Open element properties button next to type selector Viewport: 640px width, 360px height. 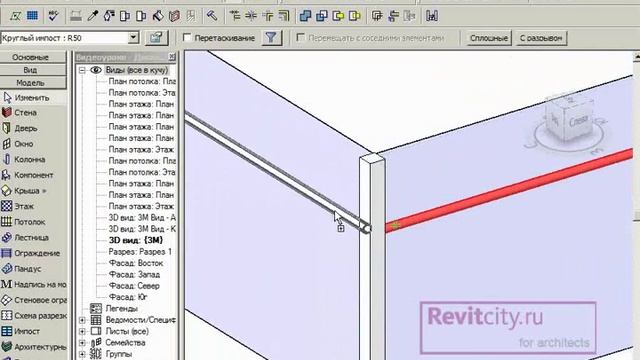click(x=156, y=38)
